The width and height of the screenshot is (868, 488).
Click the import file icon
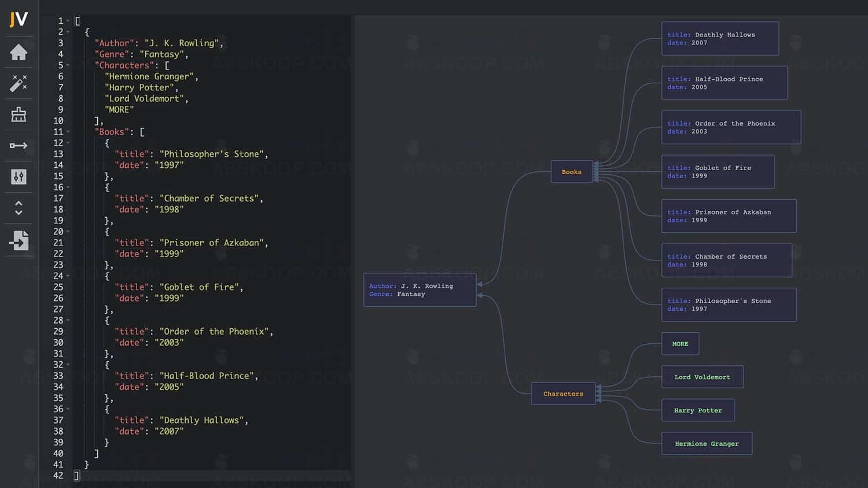point(19,240)
